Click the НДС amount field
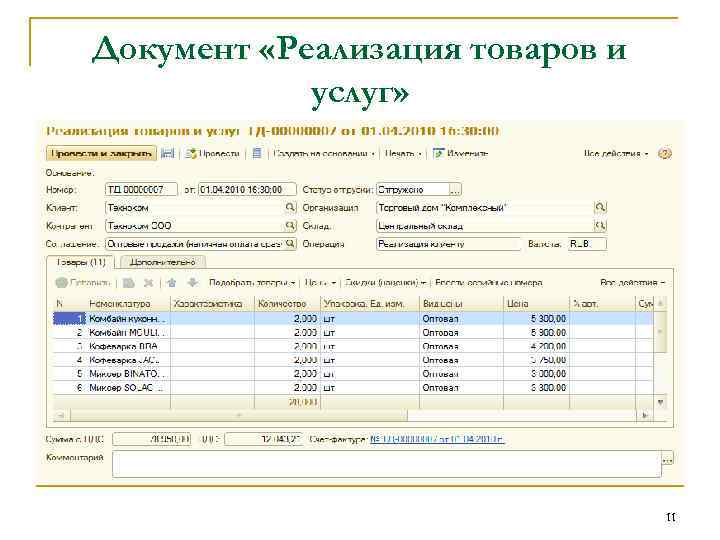The height and width of the screenshot is (540, 720). point(264,439)
